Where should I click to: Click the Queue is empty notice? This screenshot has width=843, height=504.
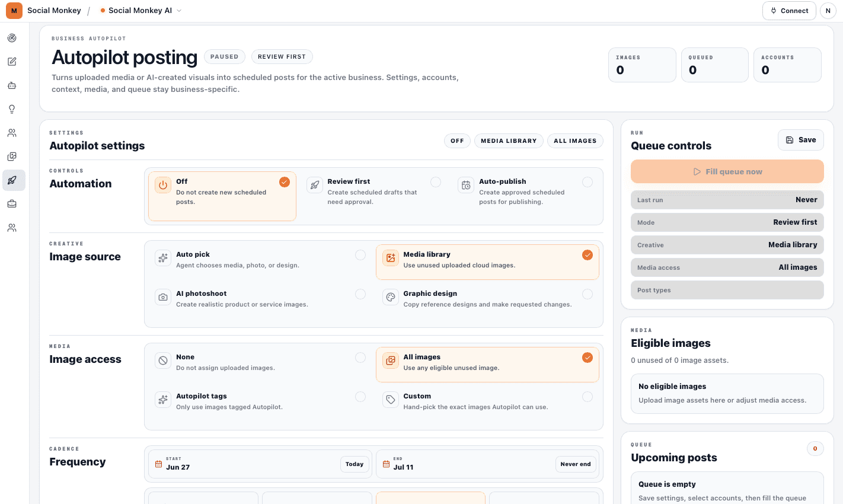tap(727, 488)
